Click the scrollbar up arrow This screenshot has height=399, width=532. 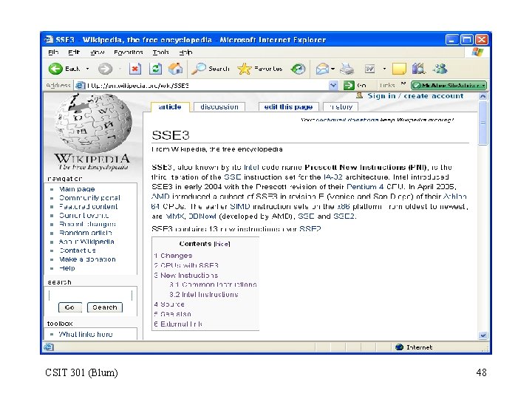(482, 96)
